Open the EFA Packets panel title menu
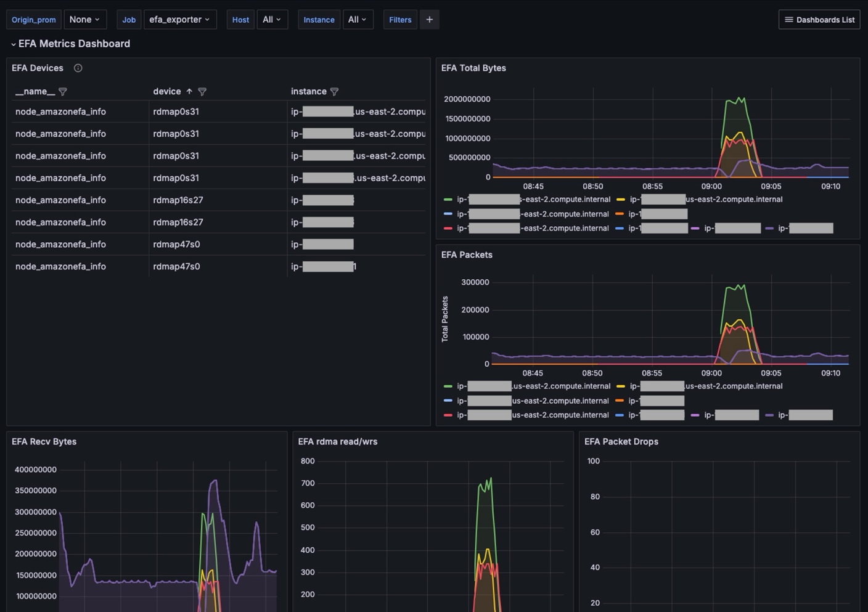This screenshot has height=612, width=868. click(x=467, y=255)
